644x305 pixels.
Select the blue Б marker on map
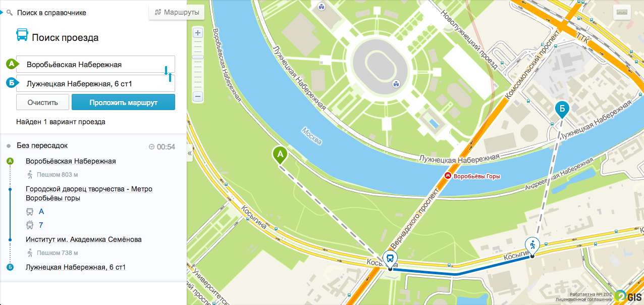[x=562, y=108]
